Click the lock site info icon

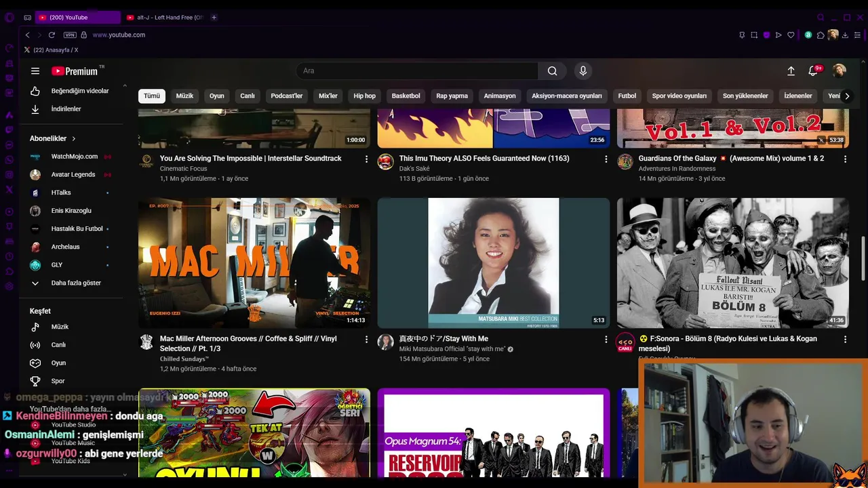pos(84,35)
